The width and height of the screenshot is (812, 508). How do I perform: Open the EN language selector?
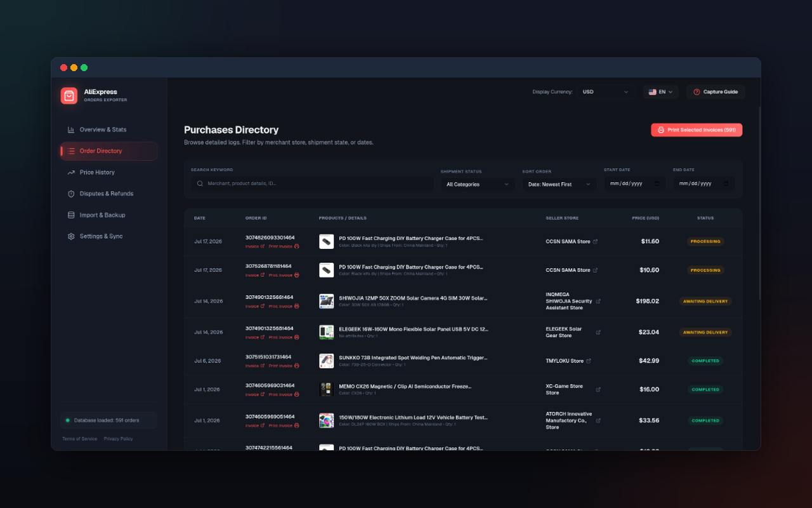[661, 92]
